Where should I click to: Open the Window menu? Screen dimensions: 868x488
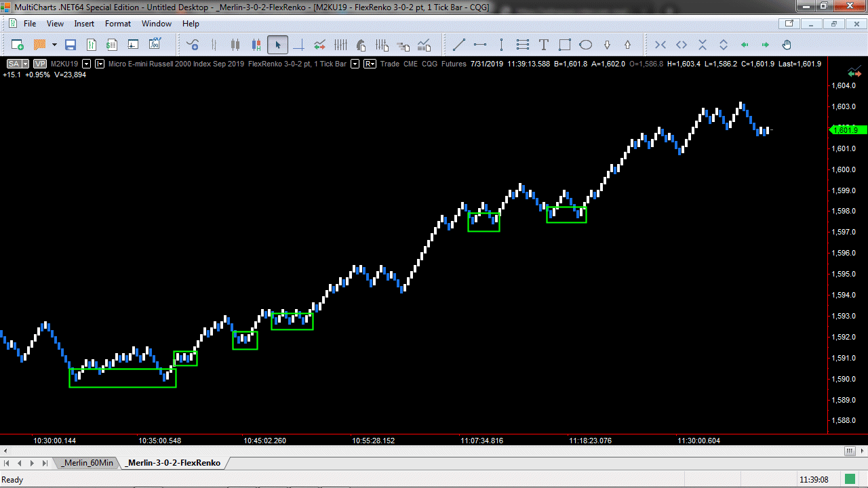(x=157, y=23)
